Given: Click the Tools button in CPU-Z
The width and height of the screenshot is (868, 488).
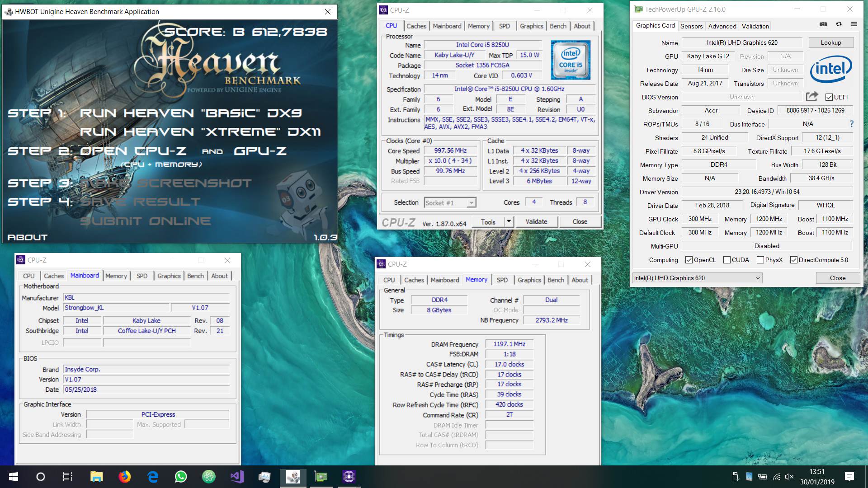Looking at the screenshot, I should [x=488, y=221].
